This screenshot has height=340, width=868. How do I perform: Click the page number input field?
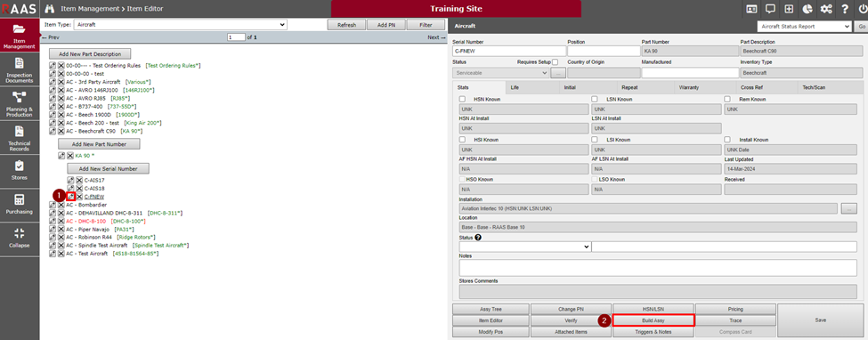pyautogui.click(x=236, y=37)
